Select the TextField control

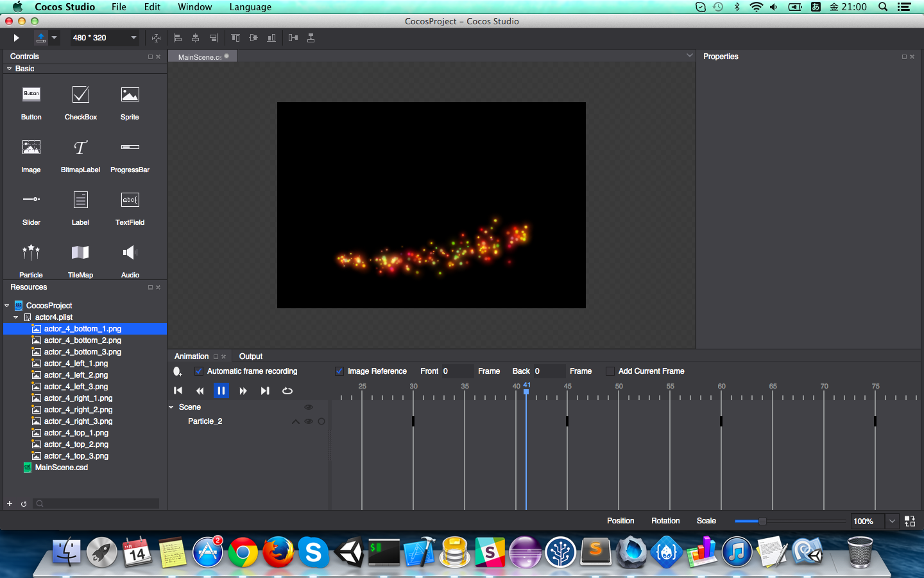tap(130, 208)
